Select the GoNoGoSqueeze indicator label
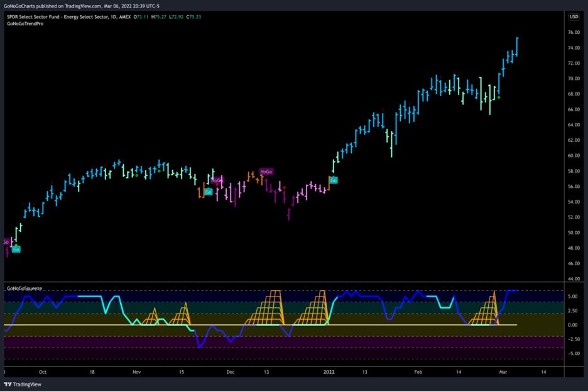The width and height of the screenshot is (588, 392). coord(24,288)
